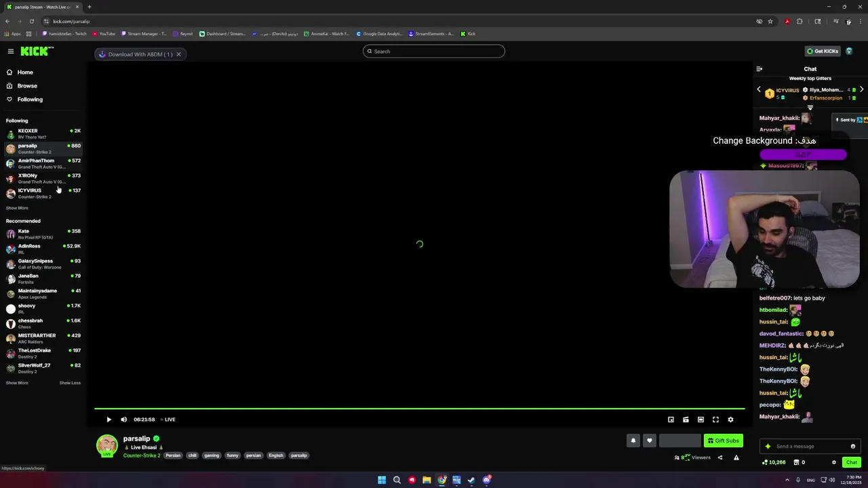Screen dimensions: 868x488
Task: Mute the stream volume
Action: point(123,420)
